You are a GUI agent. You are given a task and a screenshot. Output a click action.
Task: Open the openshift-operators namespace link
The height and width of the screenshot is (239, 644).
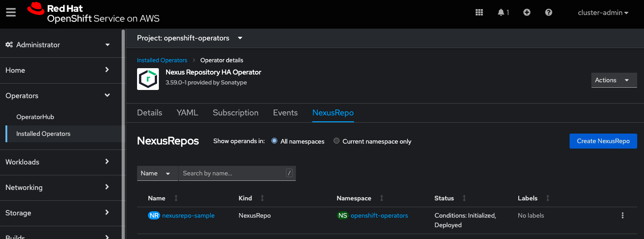pyautogui.click(x=379, y=216)
